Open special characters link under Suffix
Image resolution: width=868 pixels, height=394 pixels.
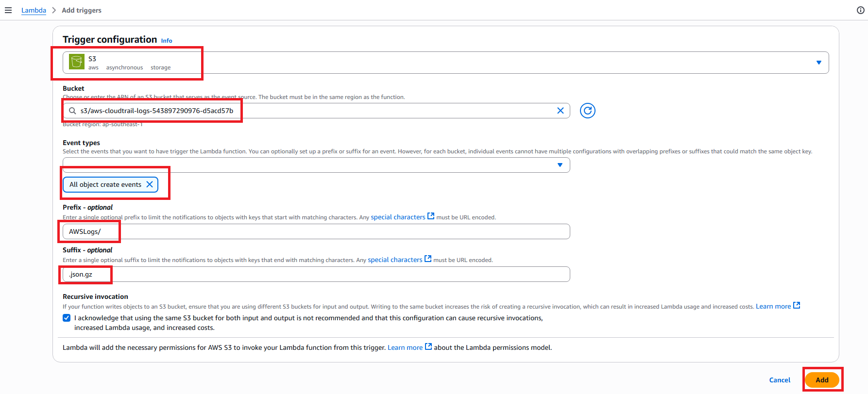click(x=399, y=260)
